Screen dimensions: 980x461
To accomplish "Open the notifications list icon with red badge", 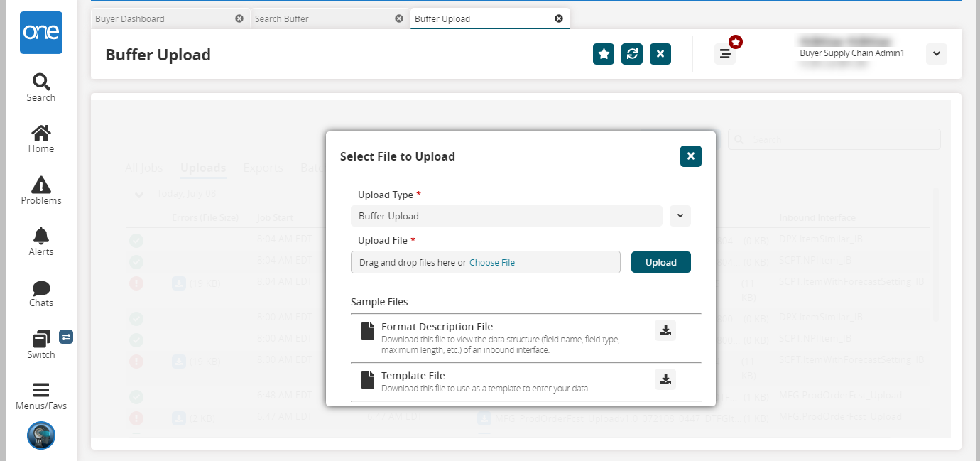I will tap(725, 54).
